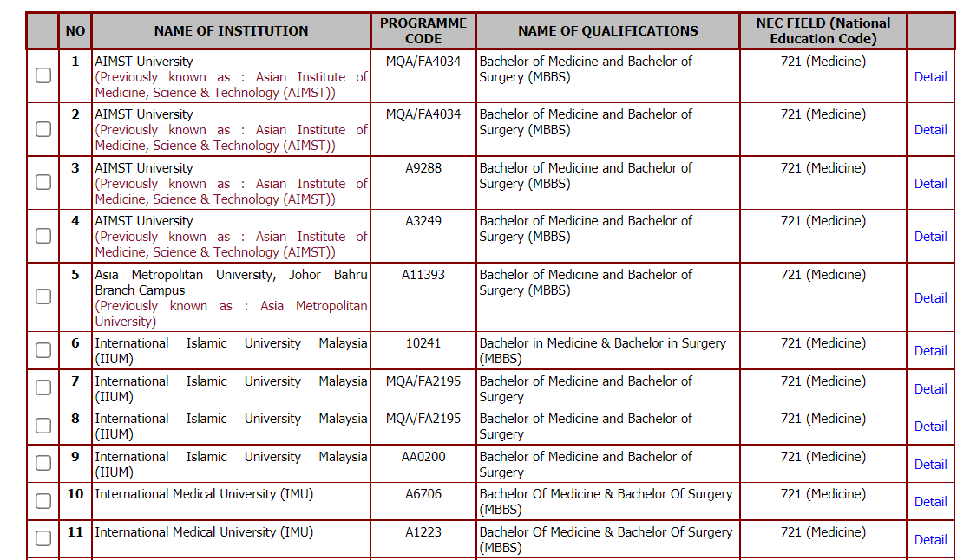The height and width of the screenshot is (560, 970).
Task: Select the checkbox for programme AA0200
Action: pyautogui.click(x=43, y=464)
